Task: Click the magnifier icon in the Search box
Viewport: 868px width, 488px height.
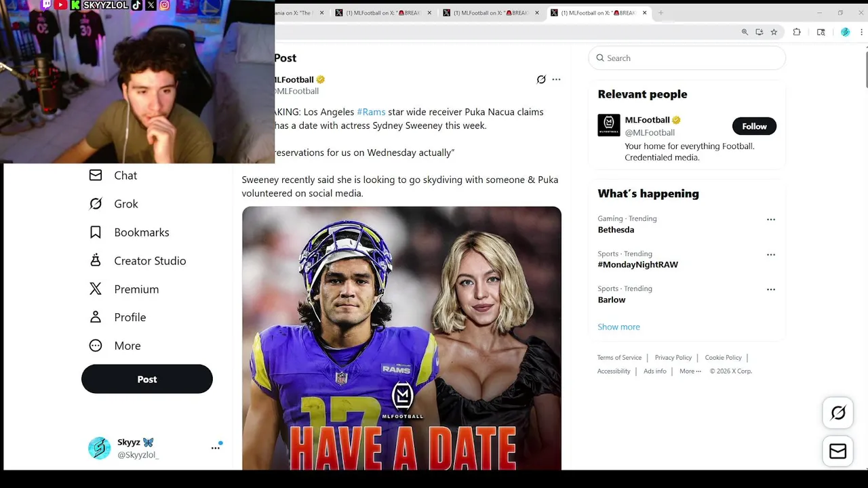Action: pos(600,58)
